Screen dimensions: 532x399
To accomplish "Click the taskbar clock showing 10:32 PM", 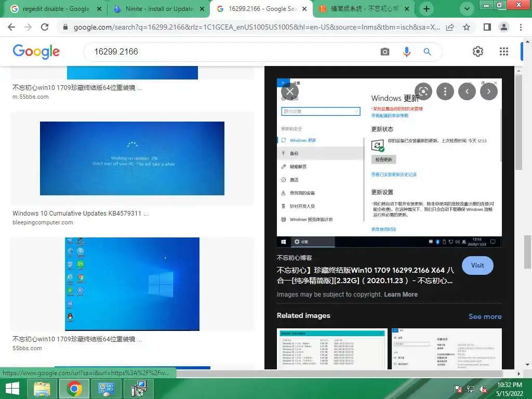I will pos(510,389).
